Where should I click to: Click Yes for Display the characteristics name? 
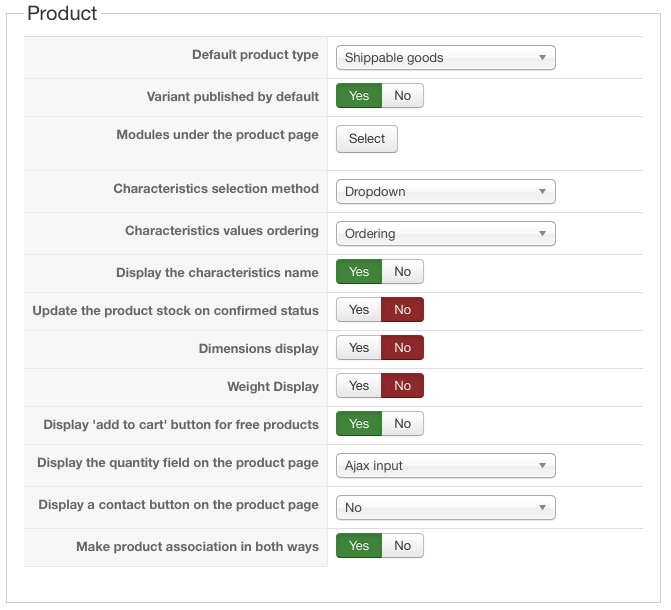(x=359, y=272)
